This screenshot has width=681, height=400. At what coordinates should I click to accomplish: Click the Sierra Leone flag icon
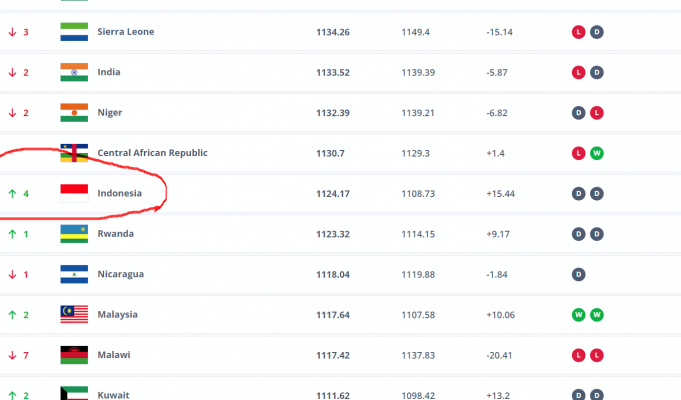(74, 32)
